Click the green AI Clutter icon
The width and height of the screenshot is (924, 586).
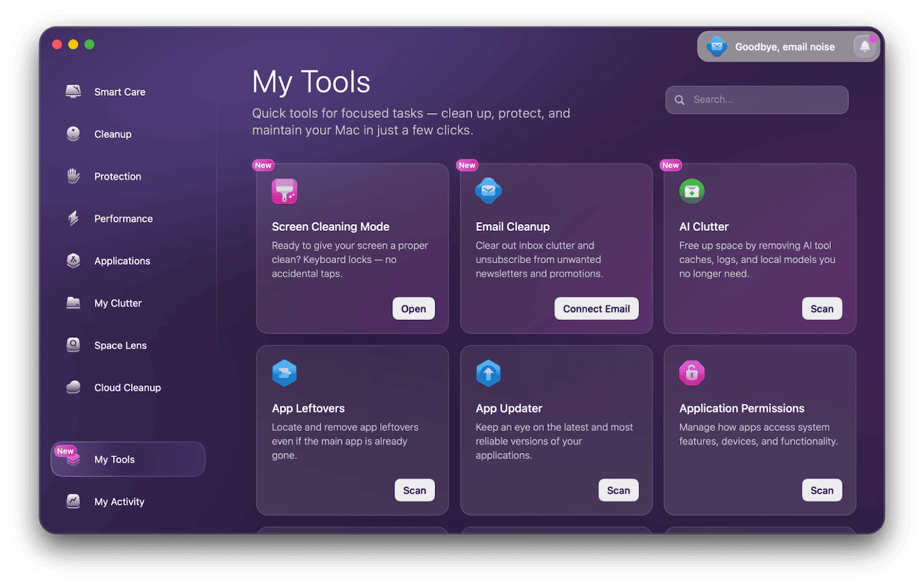pyautogui.click(x=692, y=191)
